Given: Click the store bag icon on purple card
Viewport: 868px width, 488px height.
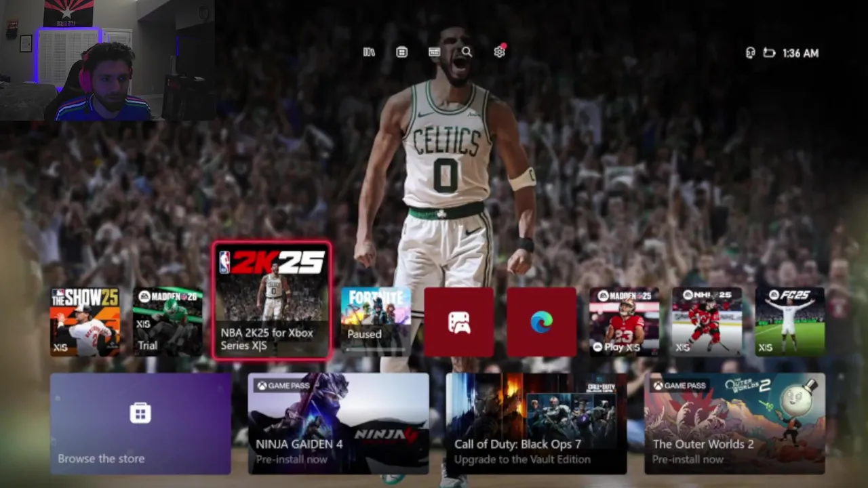Looking at the screenshot, I should click(140, 413).
